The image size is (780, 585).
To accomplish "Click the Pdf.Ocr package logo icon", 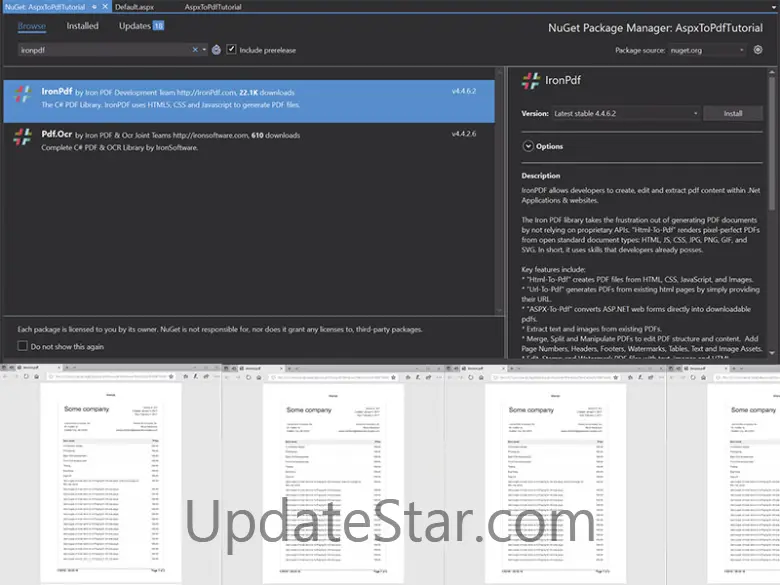I will click(x=23, y=137).
